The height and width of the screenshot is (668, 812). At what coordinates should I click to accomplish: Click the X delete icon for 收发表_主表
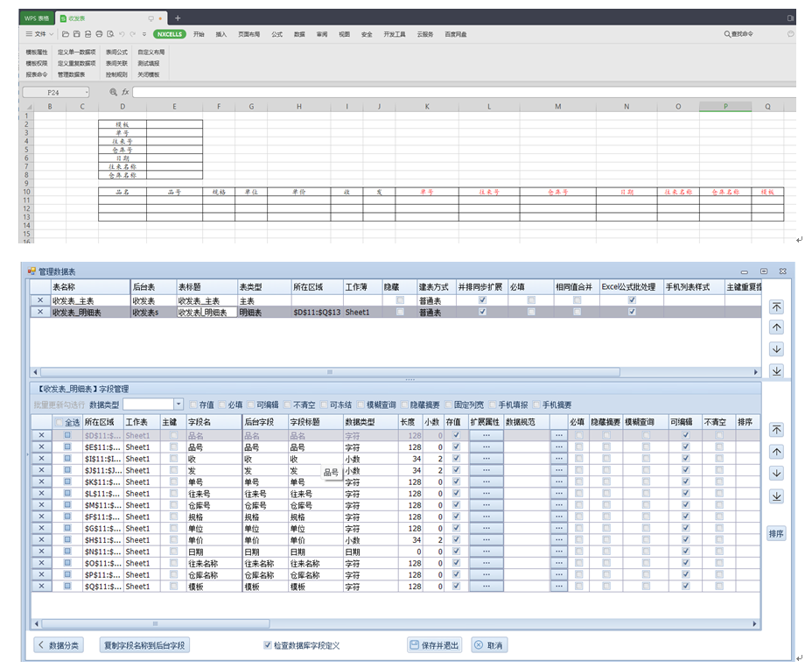[x=40, y=300]
